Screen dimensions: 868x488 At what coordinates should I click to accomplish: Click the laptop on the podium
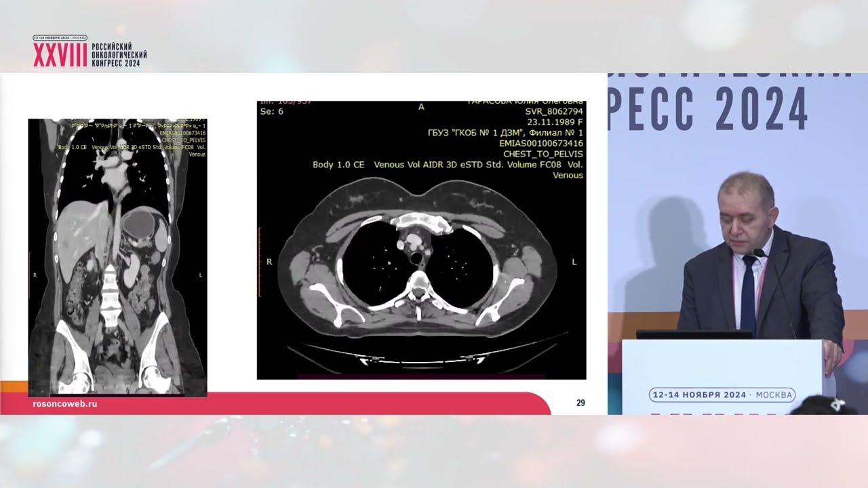(694, 335)
